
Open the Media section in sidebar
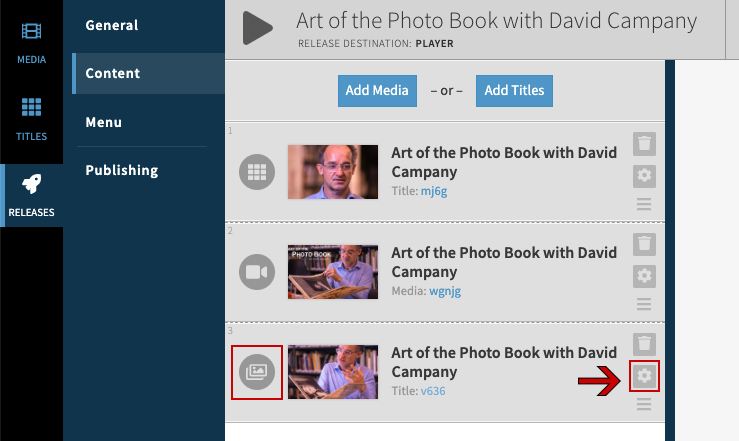click(31, 43)
